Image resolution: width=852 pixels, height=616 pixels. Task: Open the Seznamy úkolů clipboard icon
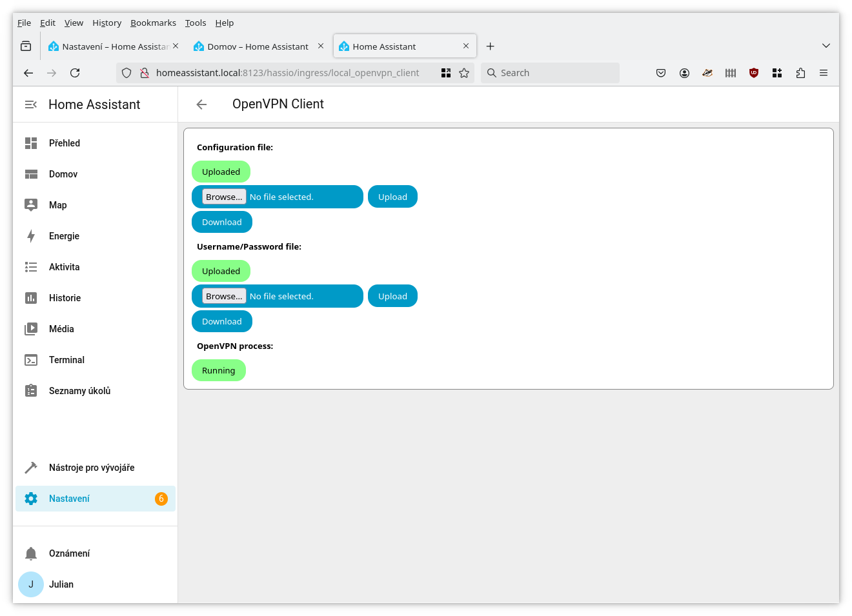pos(31,391)
